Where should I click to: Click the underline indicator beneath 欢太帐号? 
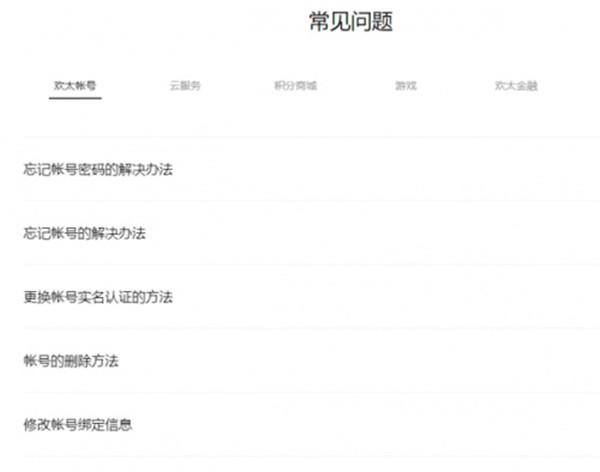75,99
